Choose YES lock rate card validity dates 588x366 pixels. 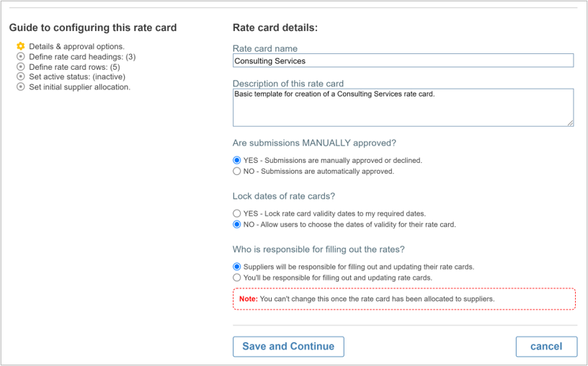click(236, 214)
